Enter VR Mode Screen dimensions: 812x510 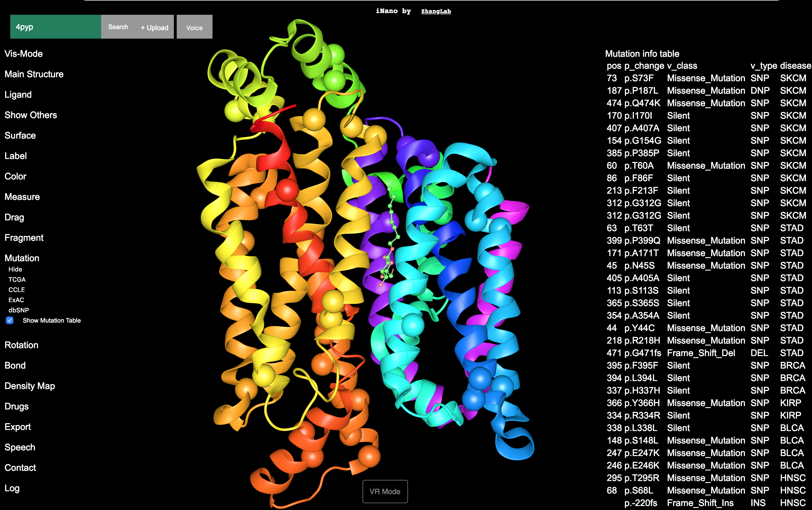[385, 492]
